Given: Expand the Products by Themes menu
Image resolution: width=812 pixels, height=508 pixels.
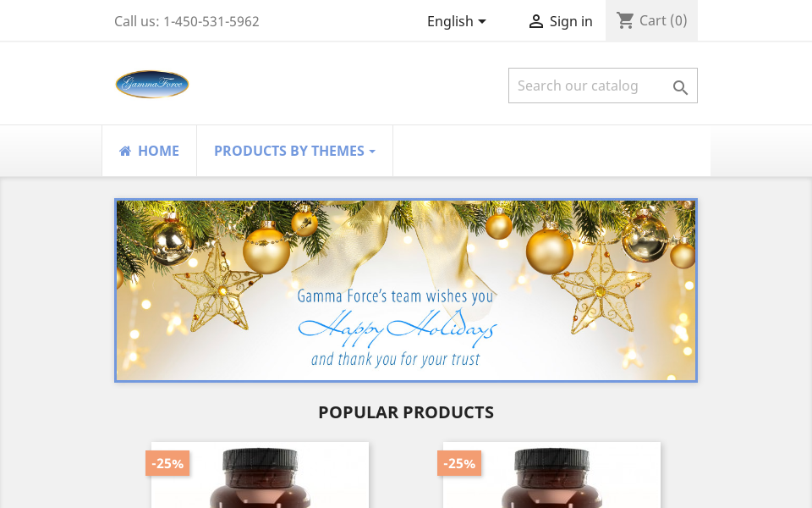Looking at the screenshot, I should [294, 151].
